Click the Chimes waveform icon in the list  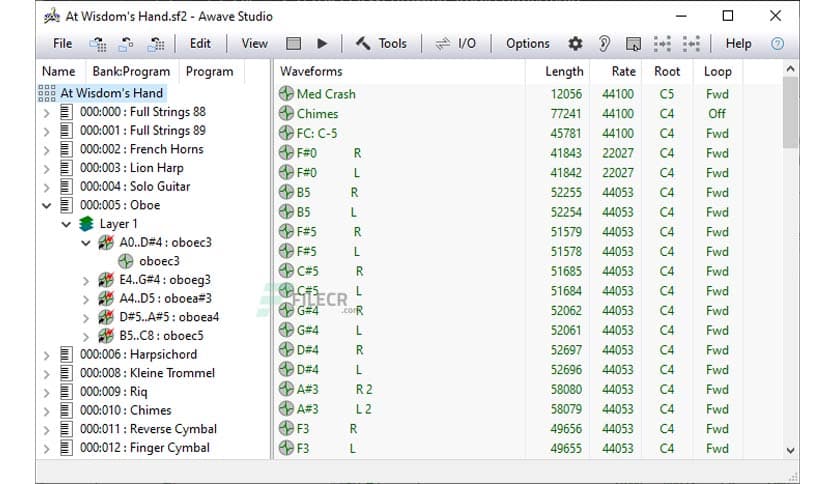(286, 114)
